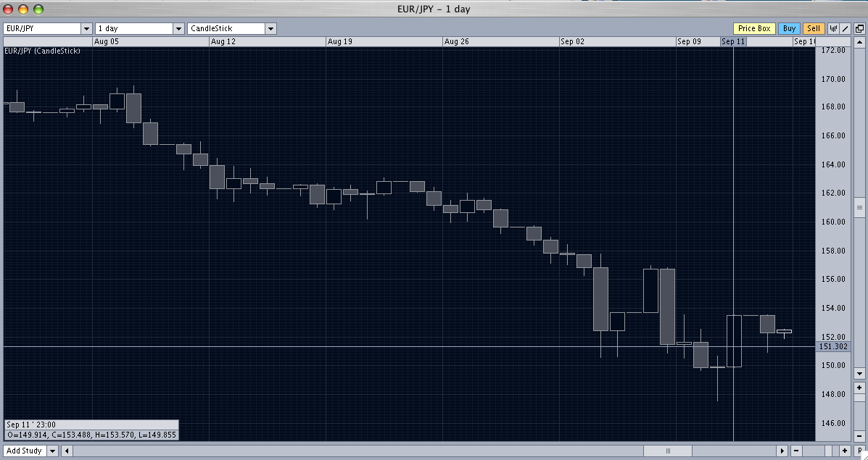Detach chart into separate window icon
Image resolution: width=868 pixels, height=460 pixels.
tap(860, 28)
